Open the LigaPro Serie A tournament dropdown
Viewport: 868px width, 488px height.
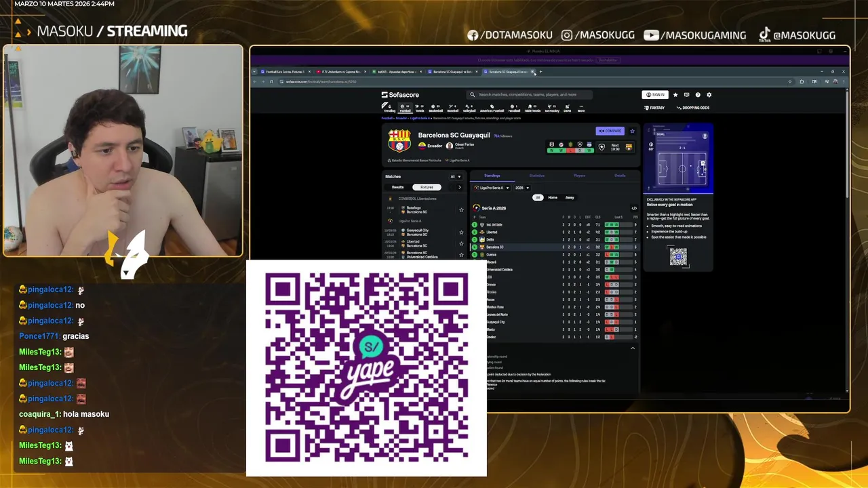coord(492,188)
